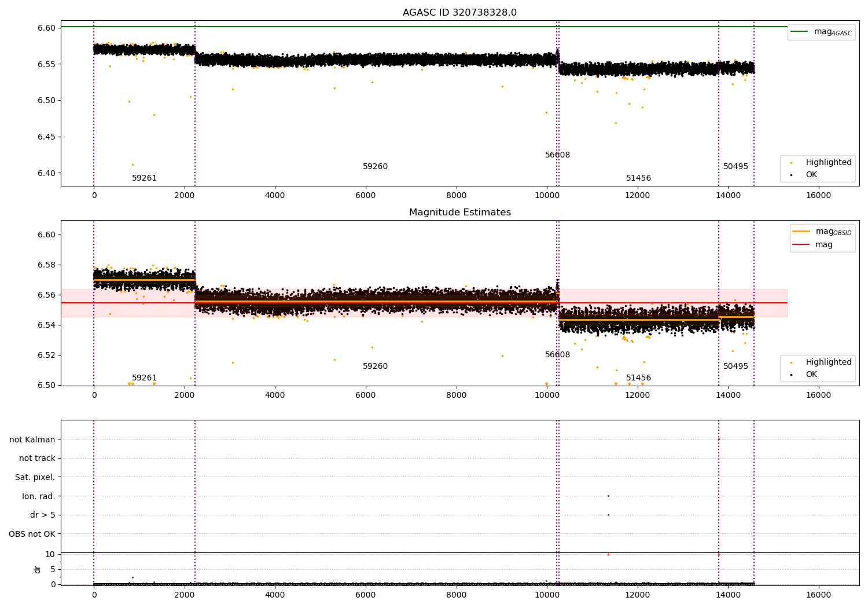Click the 6.40 y-tick label on top plot
868x608 pixels.
pos(47,173)
